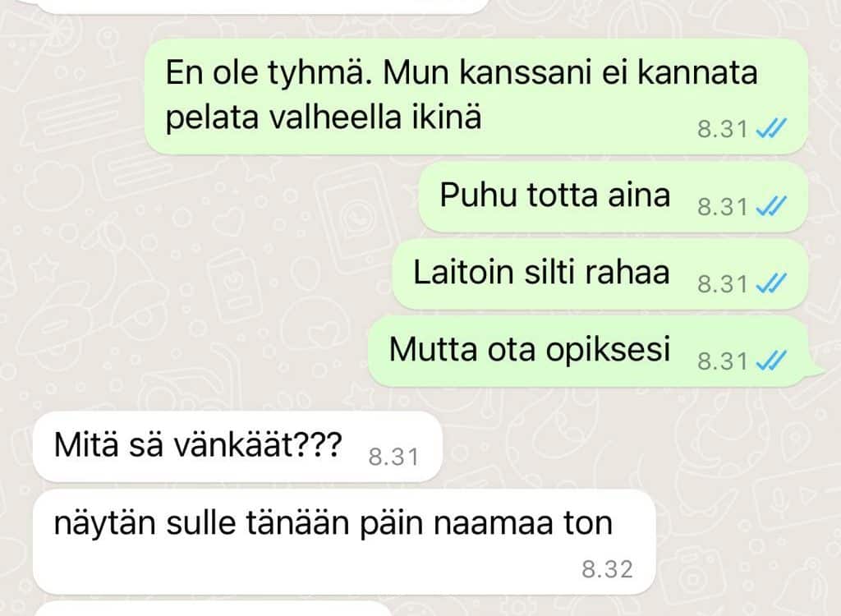The image size is (841, 616).
Task: Click the 8.31 timestamp on 'Laitoin silti rahaa'
Action: (723, 284)
